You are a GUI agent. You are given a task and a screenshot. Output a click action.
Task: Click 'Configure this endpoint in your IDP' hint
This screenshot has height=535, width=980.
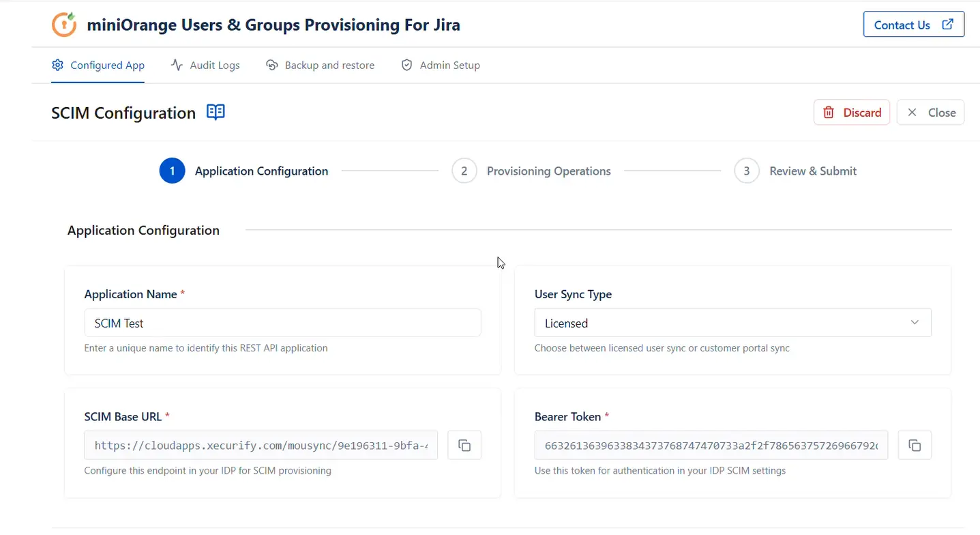tap(207, 470)
